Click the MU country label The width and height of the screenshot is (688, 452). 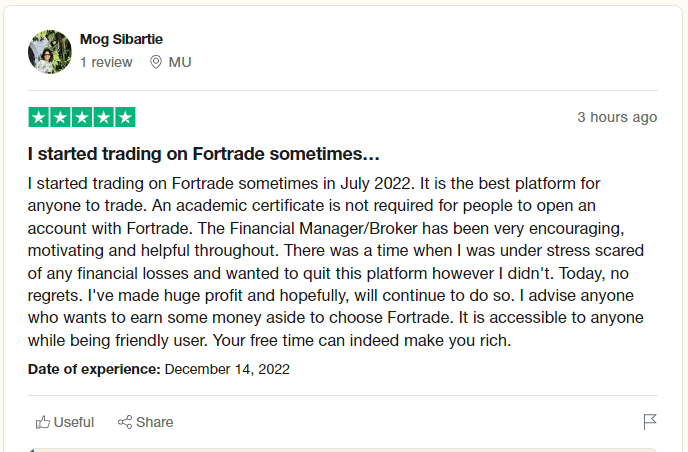click(x=180, y=62)
